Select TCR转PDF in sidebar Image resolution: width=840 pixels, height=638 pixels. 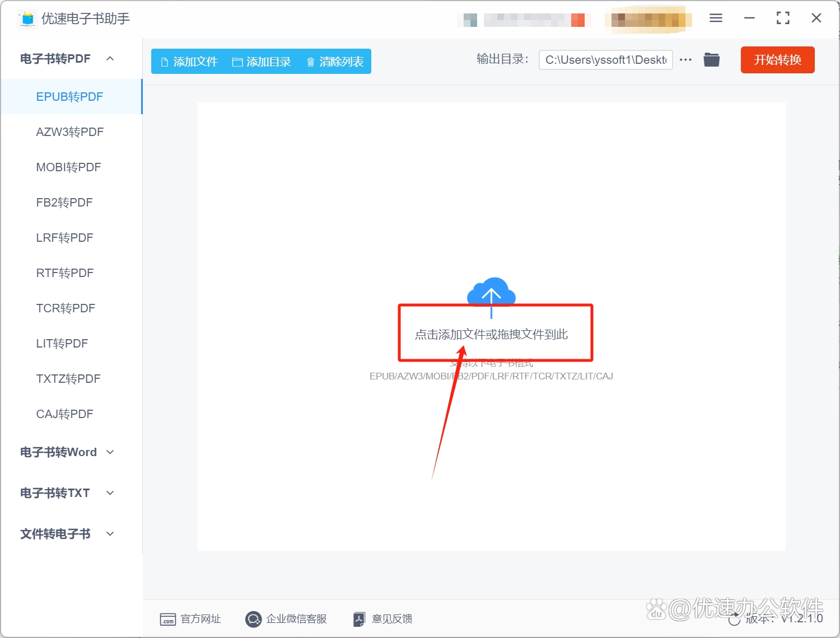pos(71,308)
